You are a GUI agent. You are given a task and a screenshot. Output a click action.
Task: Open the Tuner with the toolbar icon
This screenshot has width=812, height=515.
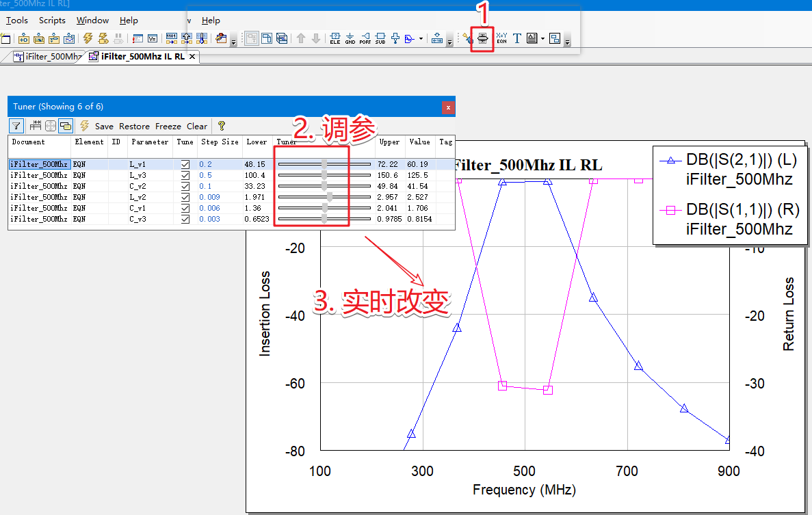coord(483,38)
